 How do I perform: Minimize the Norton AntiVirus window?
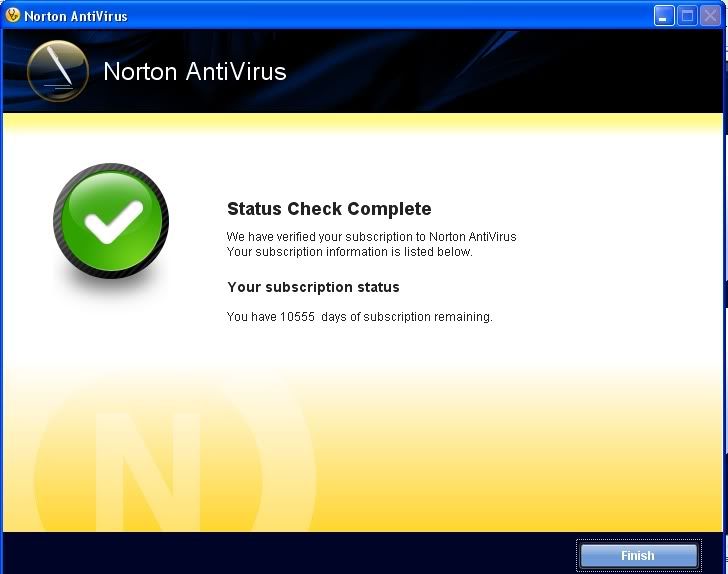(664, 16)
